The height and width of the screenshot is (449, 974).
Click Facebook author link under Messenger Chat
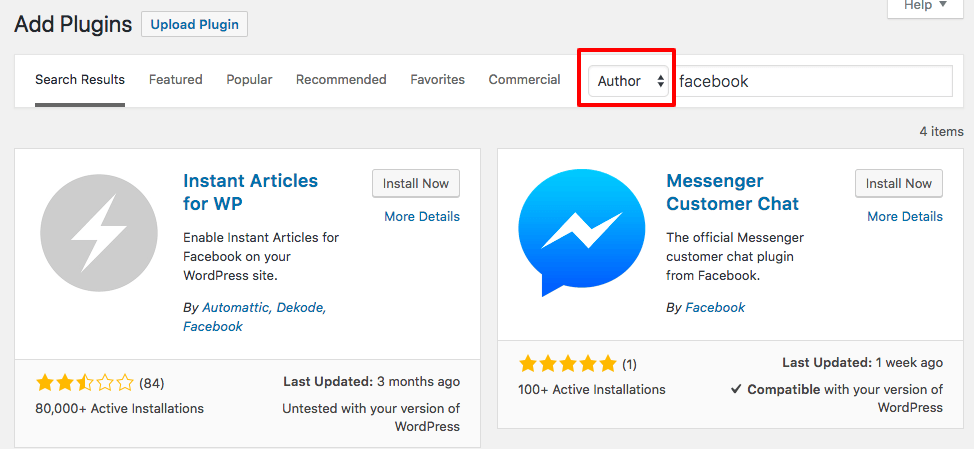(715, 307)
